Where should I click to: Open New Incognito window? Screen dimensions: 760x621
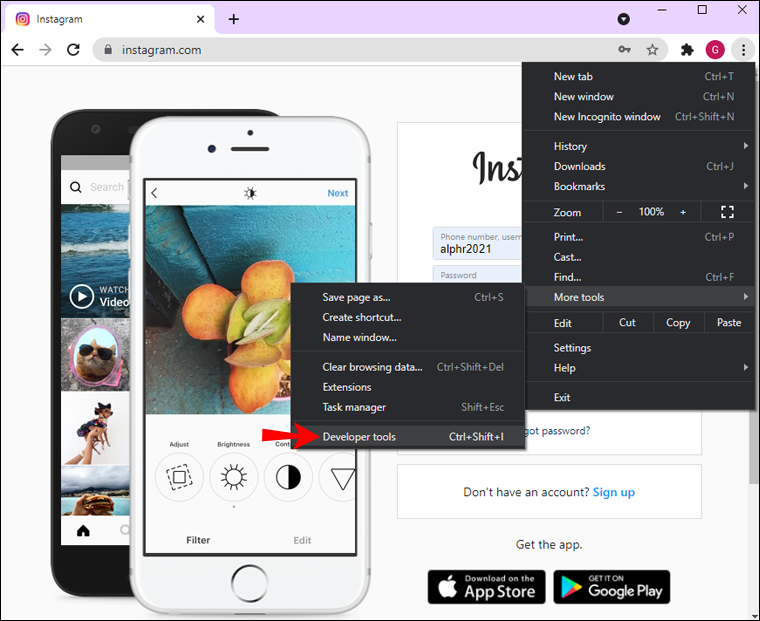coord(638,116)
